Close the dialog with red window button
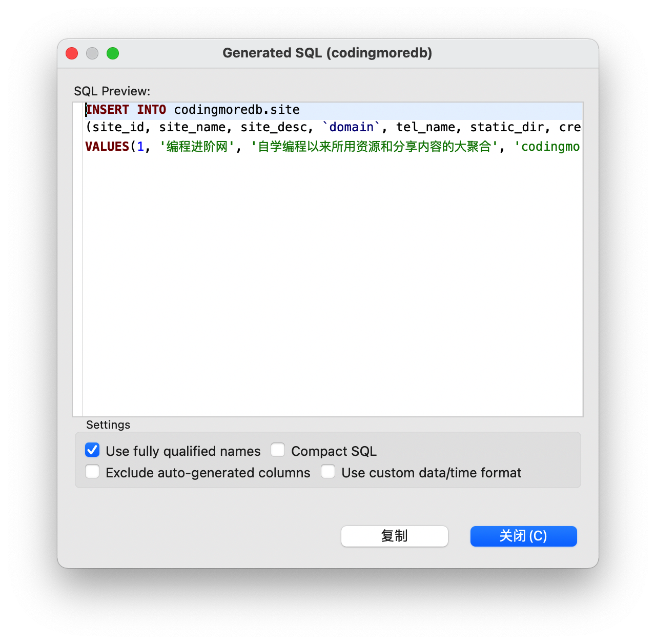 72,53
